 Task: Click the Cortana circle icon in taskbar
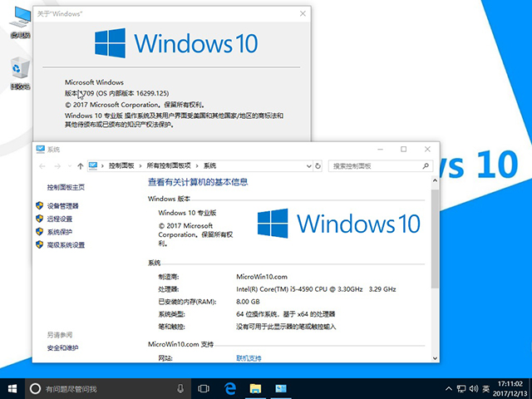click(35, 388)
